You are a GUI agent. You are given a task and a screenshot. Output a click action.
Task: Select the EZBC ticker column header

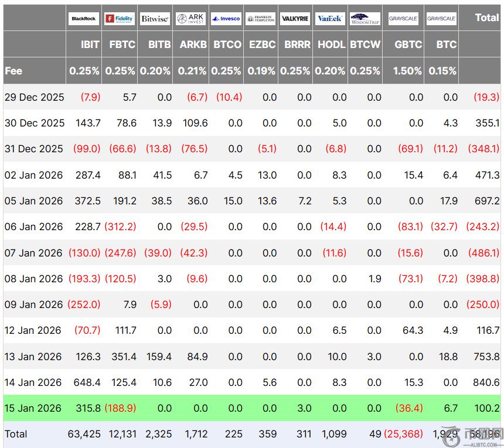point(262,45)
